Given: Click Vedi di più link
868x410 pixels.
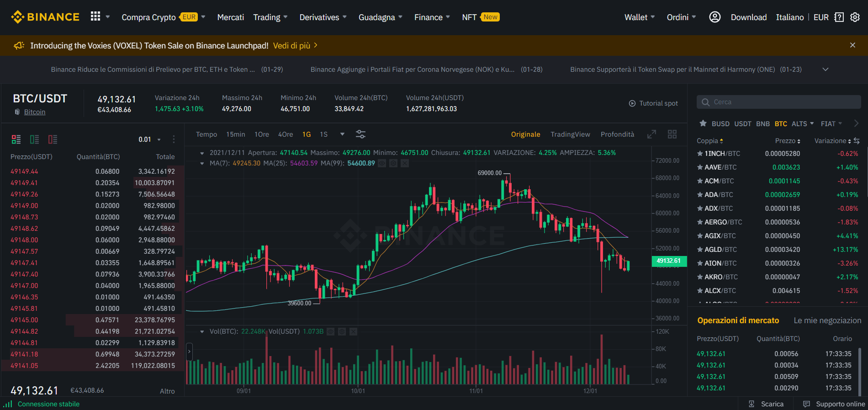Looking at the screenshot, I should click(295, 46).
